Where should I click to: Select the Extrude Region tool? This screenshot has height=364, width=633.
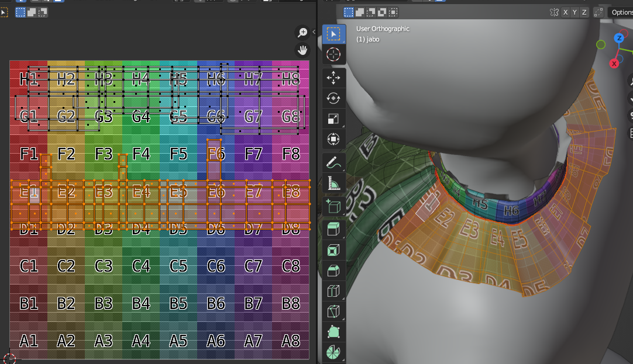pyautogui.click(x=333, y=230)
